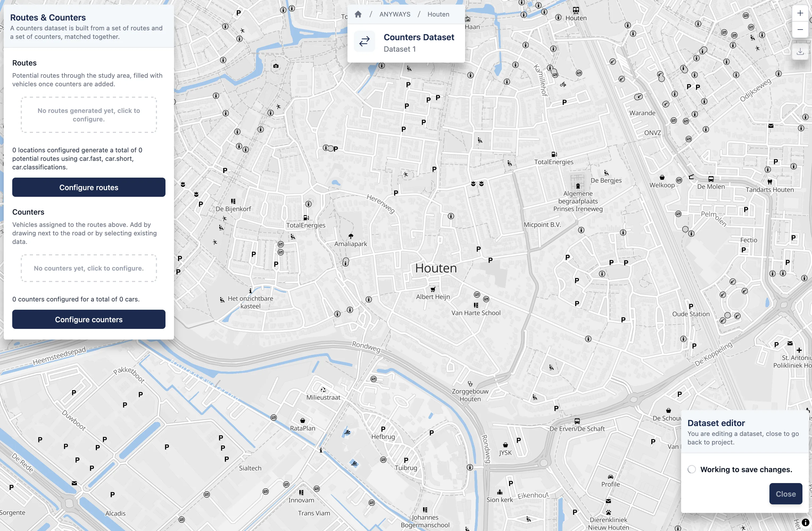Click the De Molen bus stop icon

pyautogui.click(x=711, y=179)
